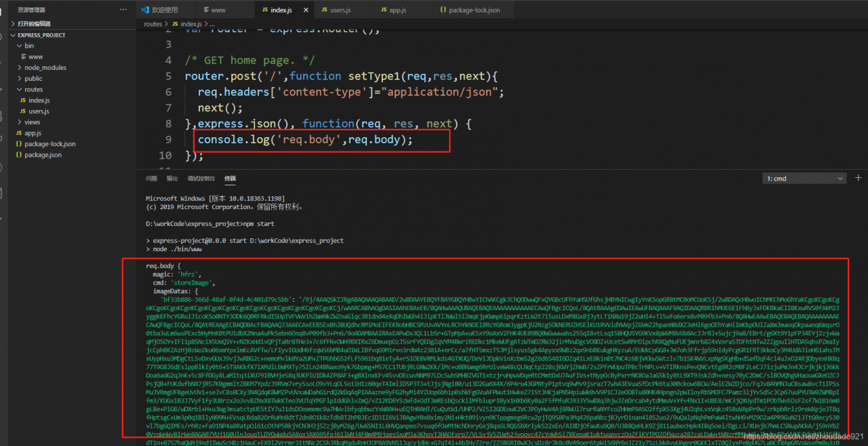Open the 问题 problems panel tab
The image size is (868, 446).
151,179
